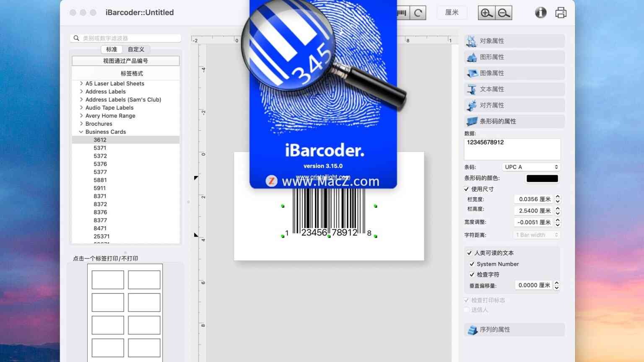Open the 图形属性 section label

click(492, 57)
